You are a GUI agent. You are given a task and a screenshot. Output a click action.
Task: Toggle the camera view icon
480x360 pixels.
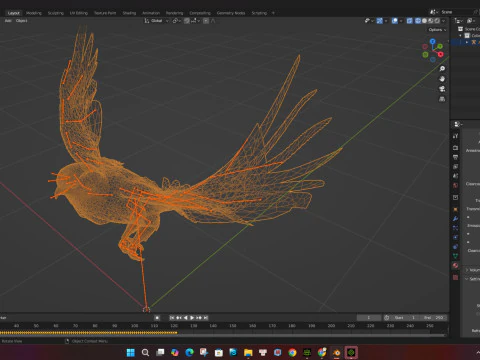(x=442, y=89)
